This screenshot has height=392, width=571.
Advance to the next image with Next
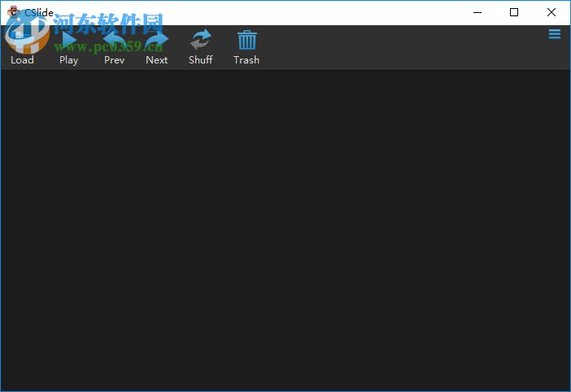click(157, 47)
